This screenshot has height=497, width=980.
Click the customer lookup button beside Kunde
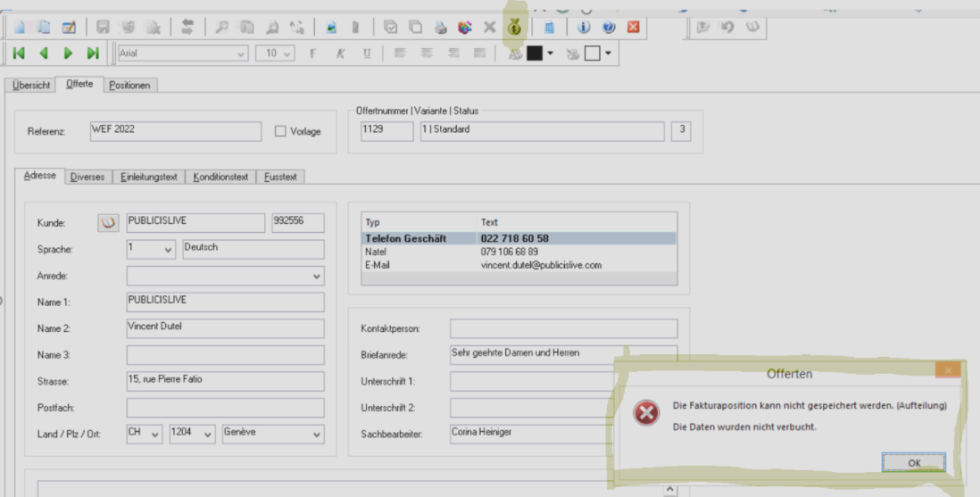coord(108,223)
